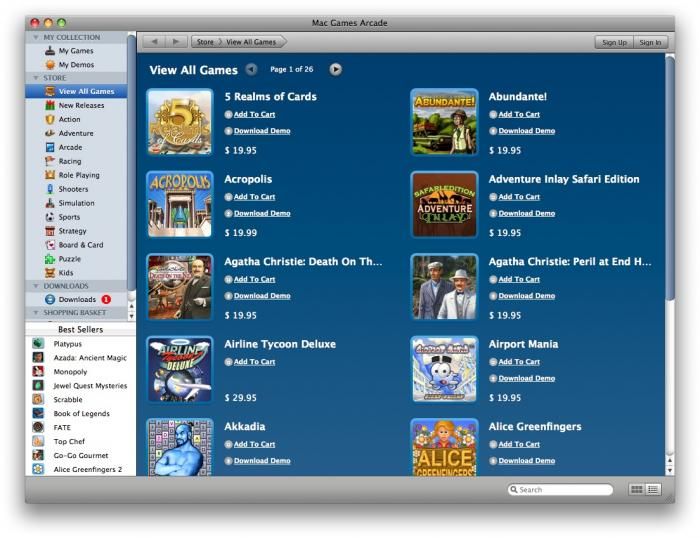Select the Shooters category icon
The image size is (700, 538).
tap(50, 189)
